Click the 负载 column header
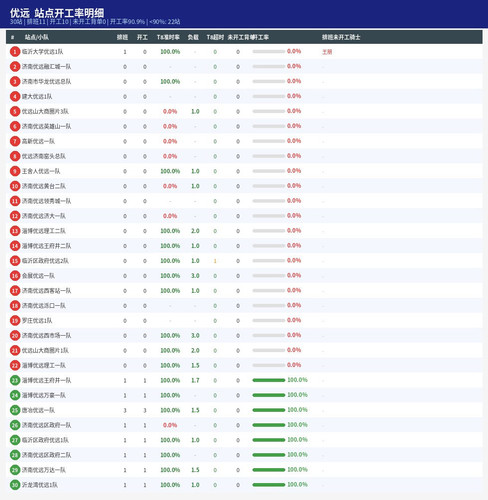The width and height of the screenshot is (488, 500). click(193, 37)
